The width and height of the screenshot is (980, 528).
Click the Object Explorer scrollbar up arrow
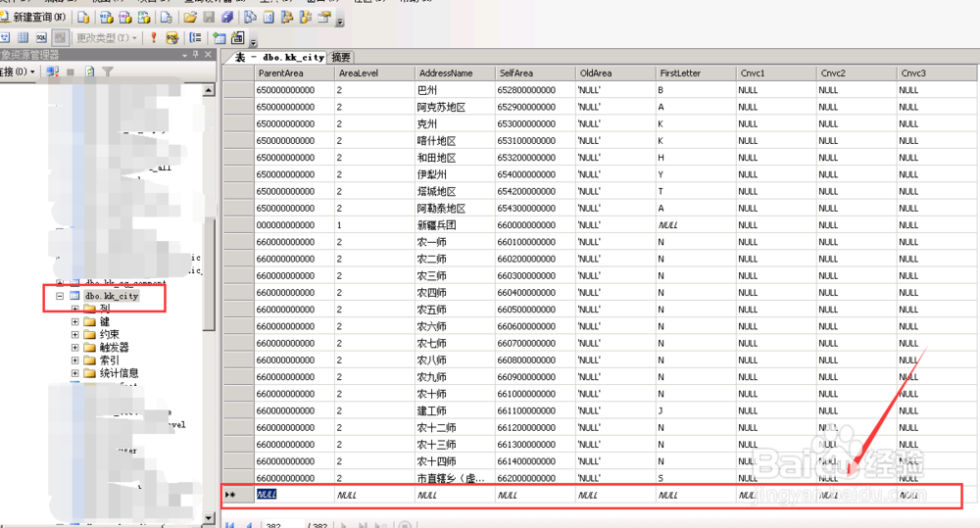pyautogui.click(x=209, y=90)
